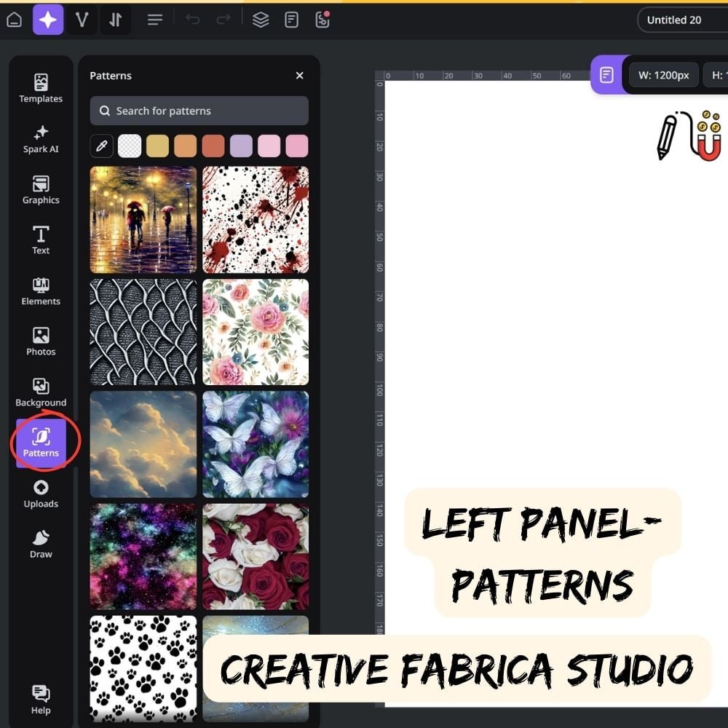
Task: Select the Draw tool in sidebar
Action: (40, 545)
